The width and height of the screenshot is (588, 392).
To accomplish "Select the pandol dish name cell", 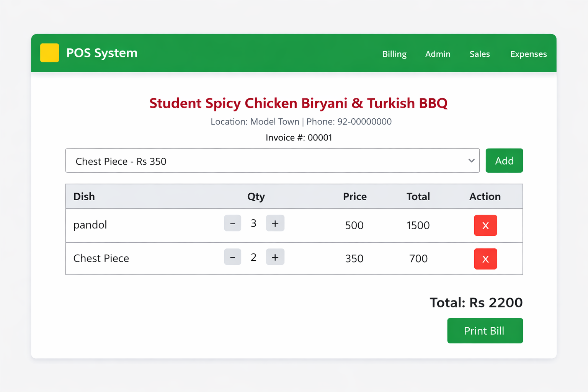I will (x=90, y=225).
